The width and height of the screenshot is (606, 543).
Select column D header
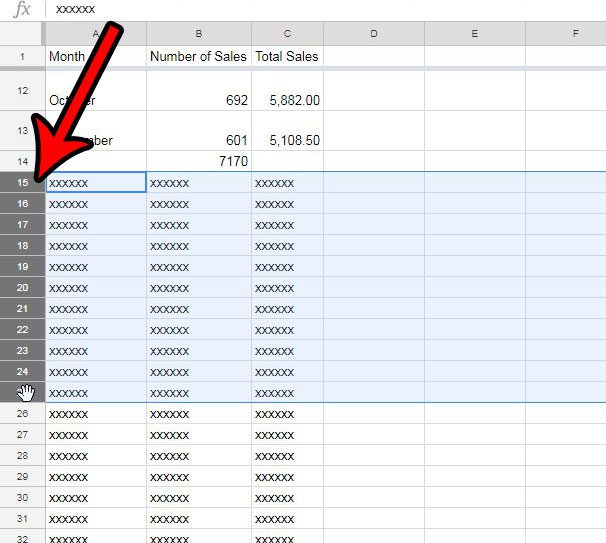click(x=374, y=34)
